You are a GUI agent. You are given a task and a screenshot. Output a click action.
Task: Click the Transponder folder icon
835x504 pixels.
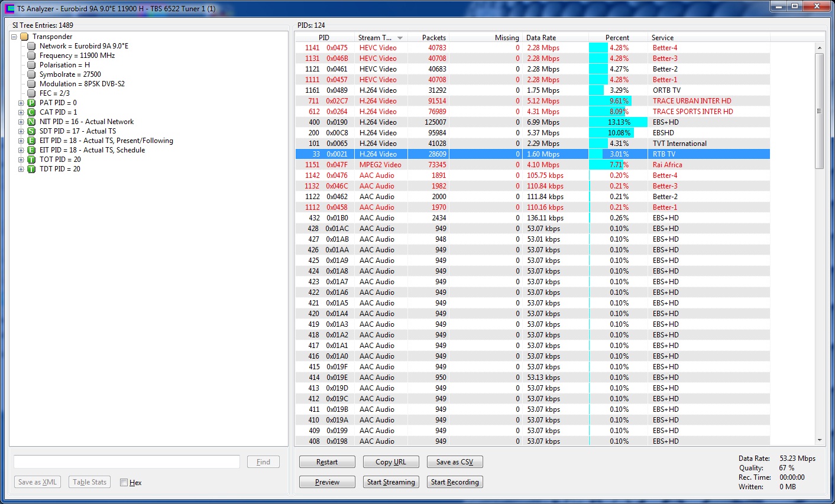24,37
